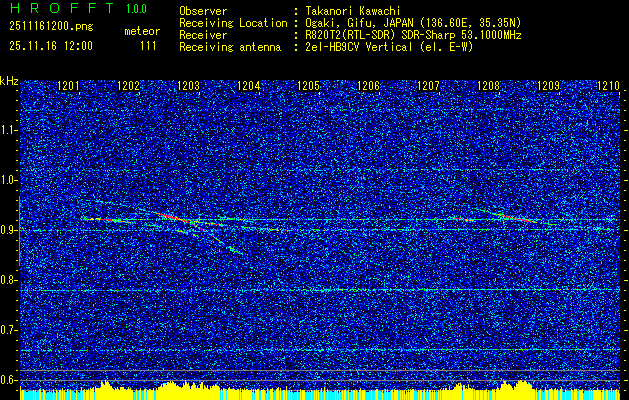The image size is (629, 400).
Task: Click the 1205 time axis marker
Action: click(308, 86)
